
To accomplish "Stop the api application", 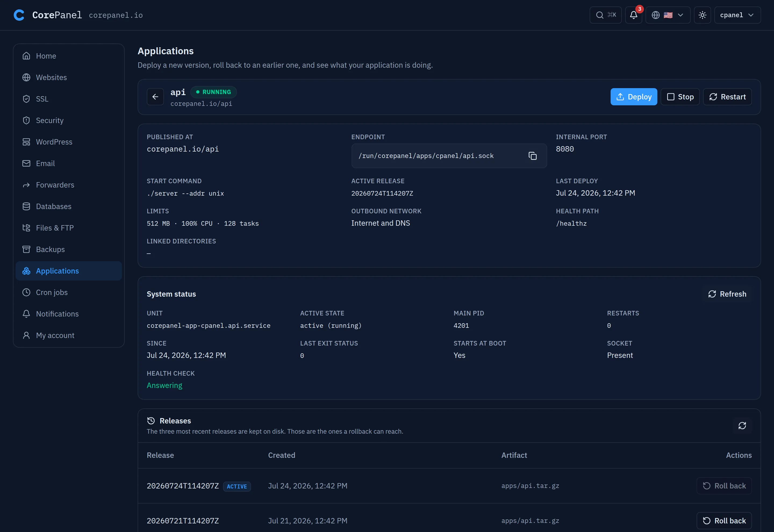I will tap(680, 97).
